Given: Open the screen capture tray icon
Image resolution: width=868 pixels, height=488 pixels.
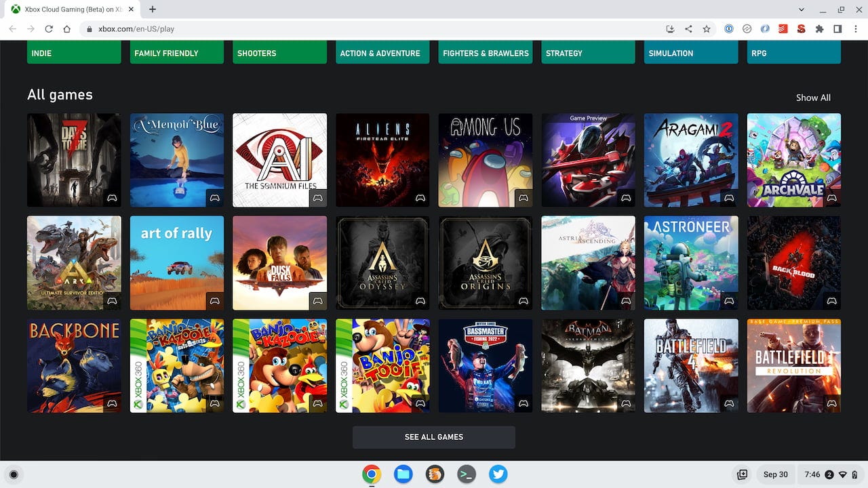Looking at the screenshot, I should 743,474.
